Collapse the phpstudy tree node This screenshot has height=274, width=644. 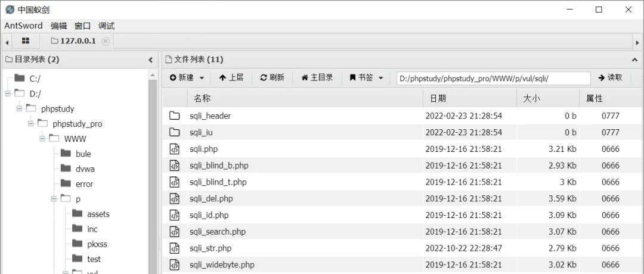pyautogui.click(x=19, y=108)
